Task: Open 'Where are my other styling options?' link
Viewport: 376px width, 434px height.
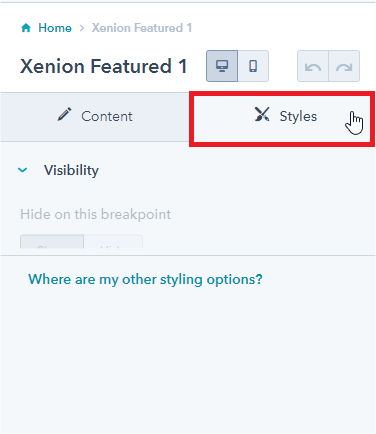Action: 145,279
